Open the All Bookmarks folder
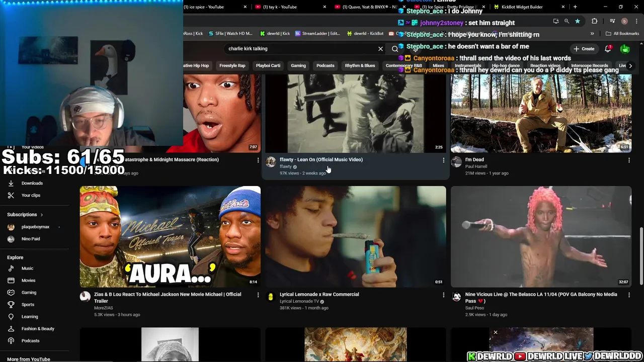The image size is (644, 362). click(622, 34)
